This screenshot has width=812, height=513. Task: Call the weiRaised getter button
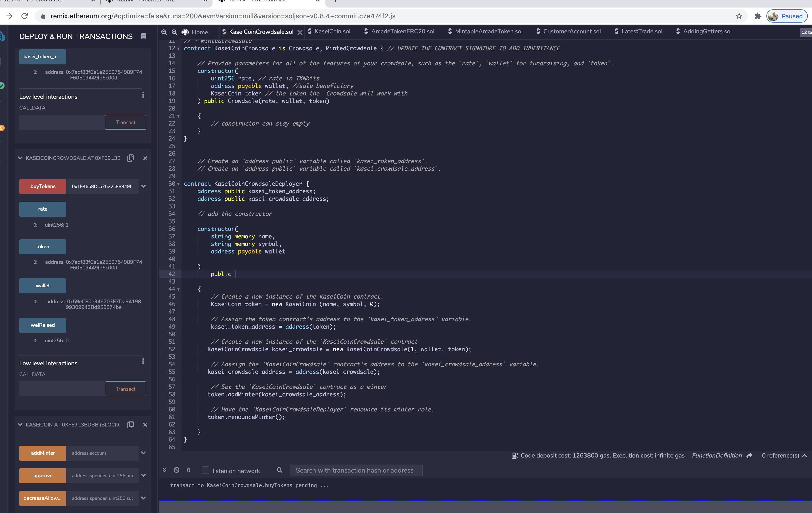[x=43, y=325]
